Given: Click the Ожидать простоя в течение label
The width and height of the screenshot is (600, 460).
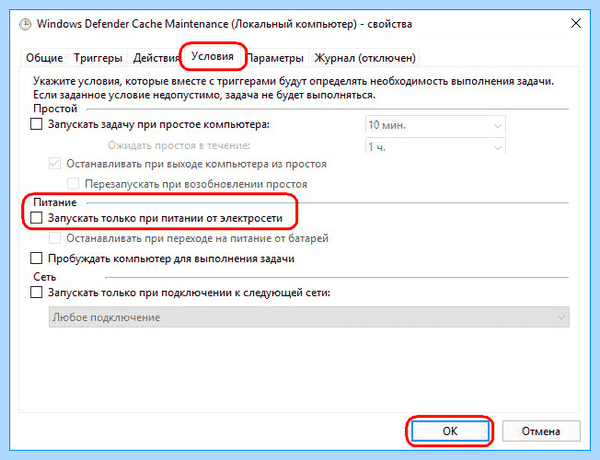Looking at the screenshot, I should click(179, 145).
